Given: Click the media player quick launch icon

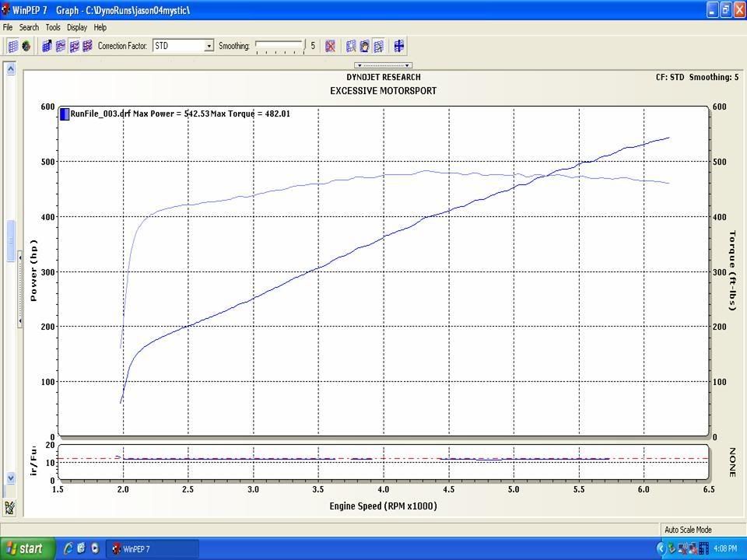Looking at the screenshot, I should click(95, 548).
